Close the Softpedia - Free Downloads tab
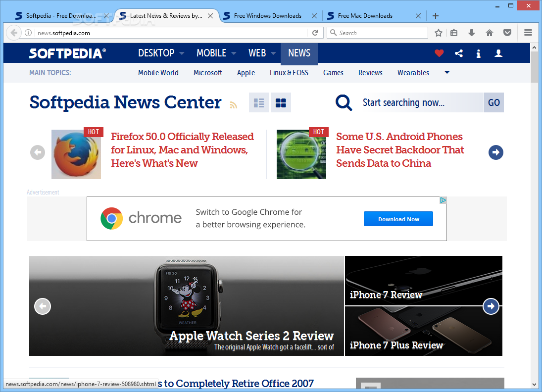 point(106,16)
